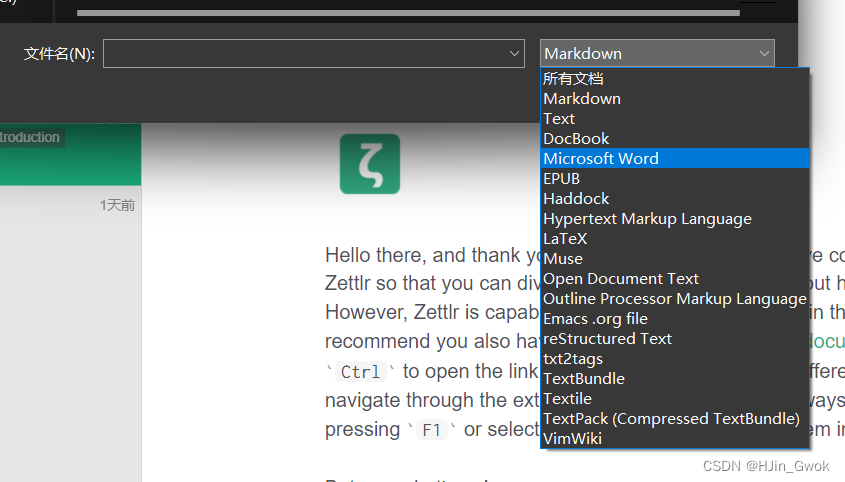The height and width of the screenshot is (482, 845).
Task: Choose TextBundle in format list
Action: pos(675,378)
